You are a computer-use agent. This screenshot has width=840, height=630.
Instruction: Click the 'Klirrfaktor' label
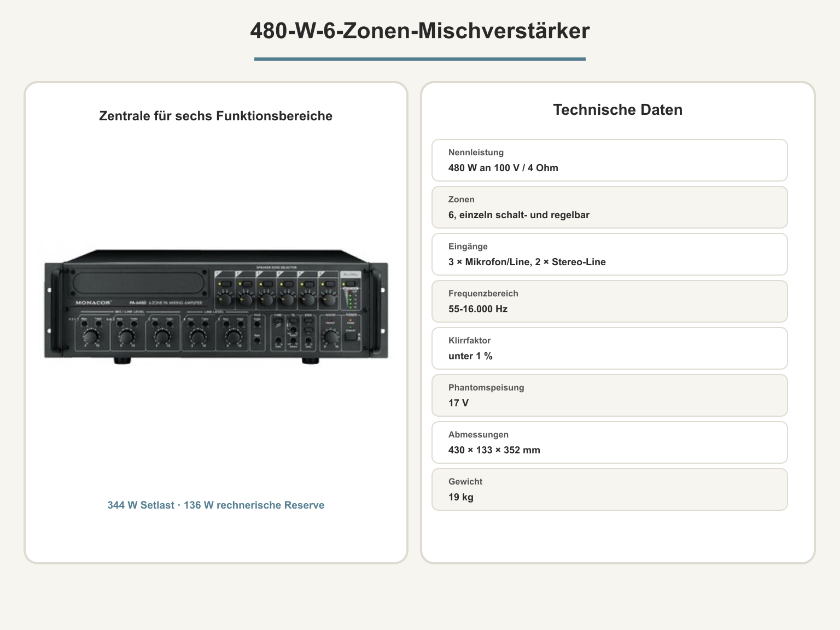click(x=470, y=341)
